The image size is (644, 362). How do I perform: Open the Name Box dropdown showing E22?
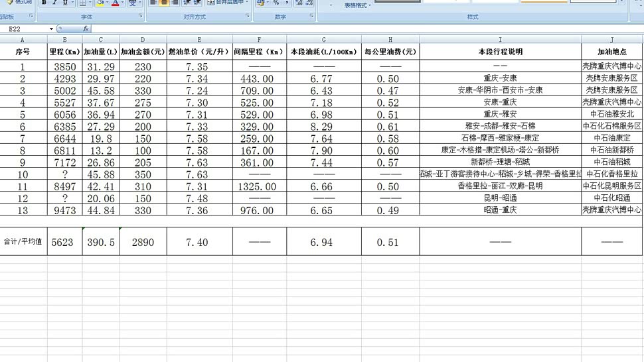pyautogui.click(x=51, y=29)
